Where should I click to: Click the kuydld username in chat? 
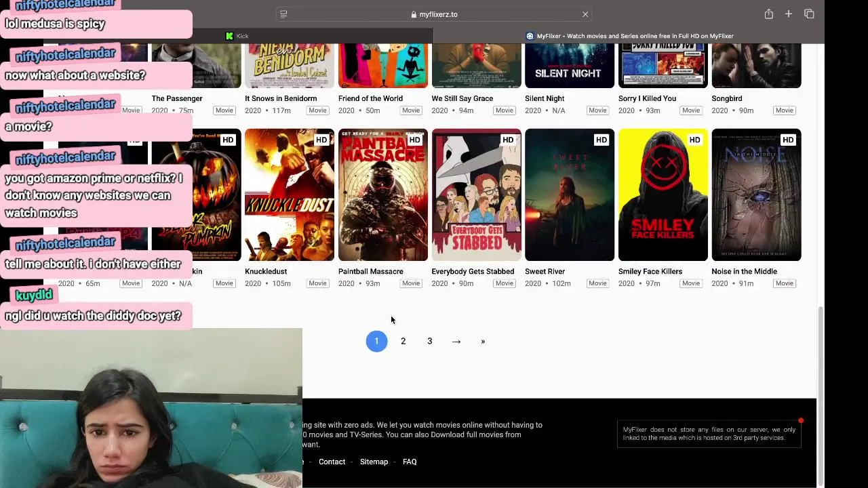coord(33,295)
